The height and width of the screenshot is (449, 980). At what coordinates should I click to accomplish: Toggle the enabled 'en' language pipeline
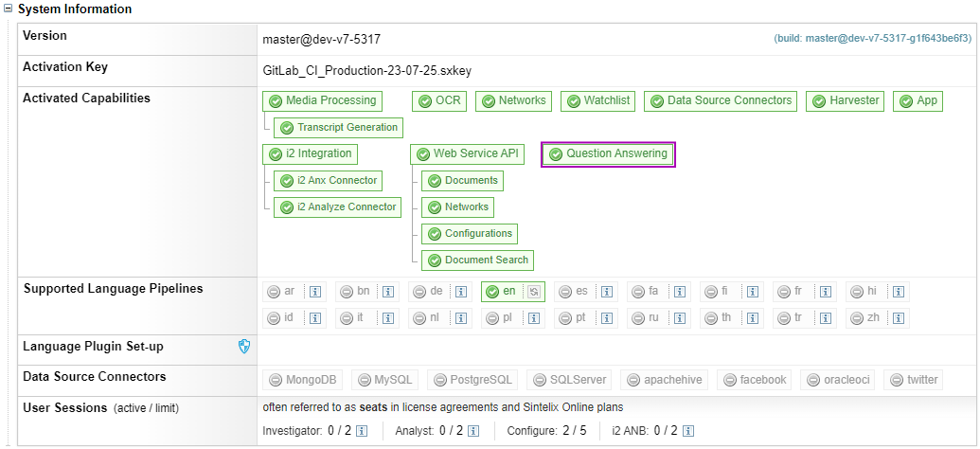coord(503,292)
